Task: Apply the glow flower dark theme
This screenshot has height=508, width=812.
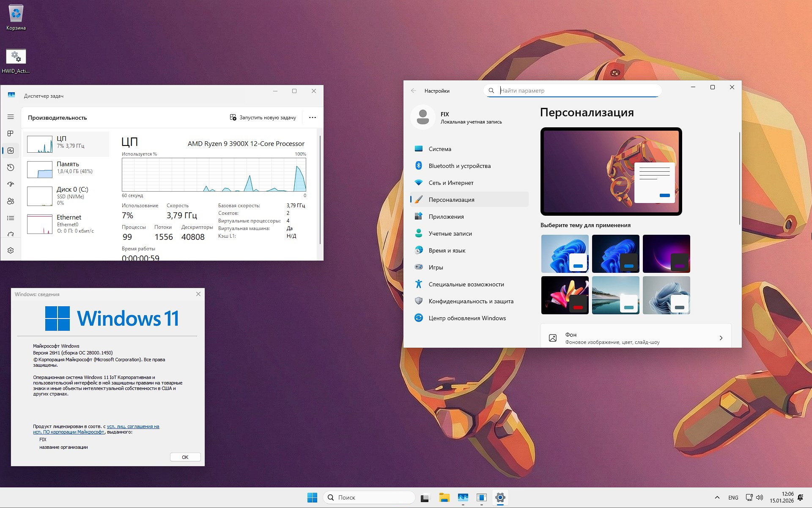Action: 565,295
